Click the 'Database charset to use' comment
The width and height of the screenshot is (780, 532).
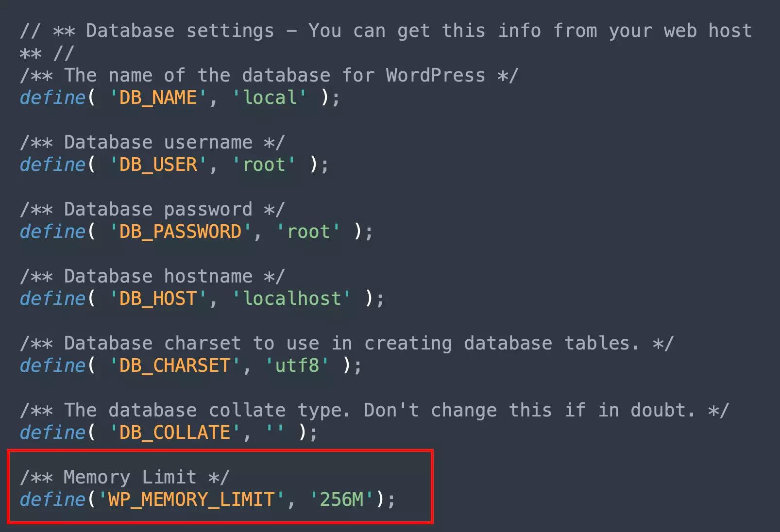coord(347,343)
